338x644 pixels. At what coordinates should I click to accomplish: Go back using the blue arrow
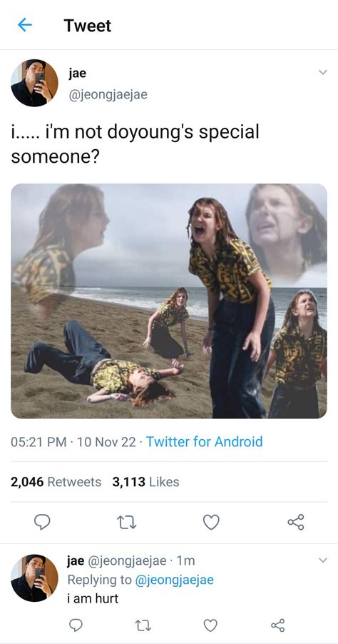[x=25, y=26]
